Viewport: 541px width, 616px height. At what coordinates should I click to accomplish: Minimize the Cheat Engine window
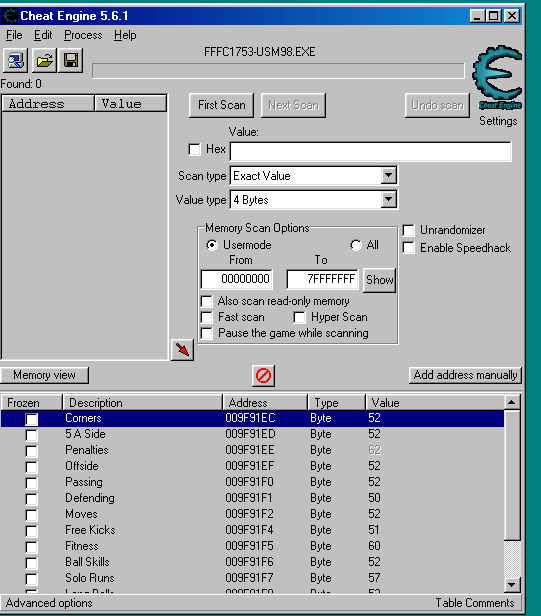[477, 16]
